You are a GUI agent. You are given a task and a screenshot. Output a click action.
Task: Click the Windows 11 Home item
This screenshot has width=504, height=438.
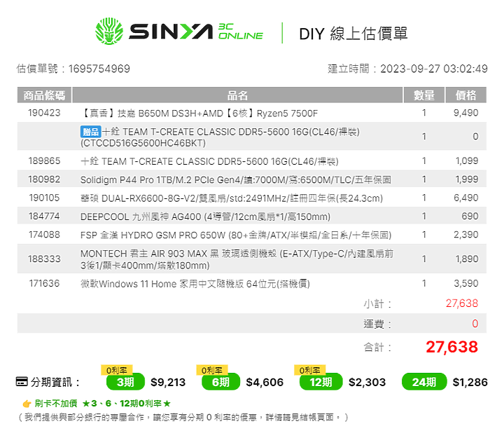(x=195, y=284)
